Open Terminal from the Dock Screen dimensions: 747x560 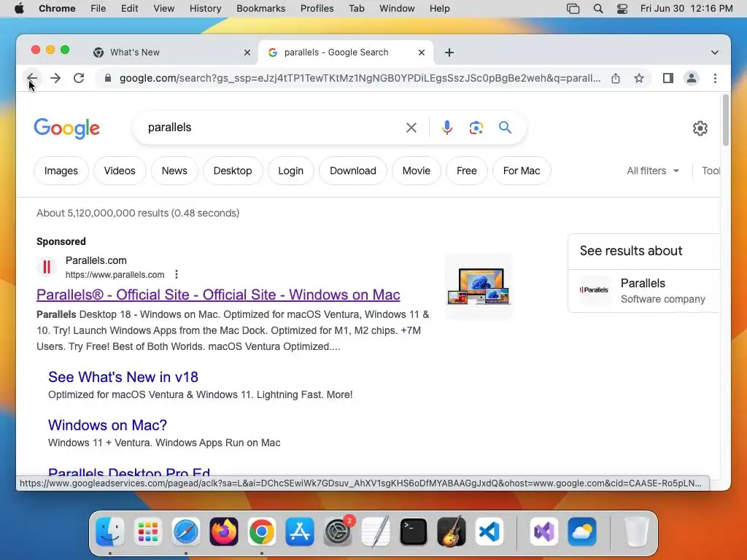point(413,532)
